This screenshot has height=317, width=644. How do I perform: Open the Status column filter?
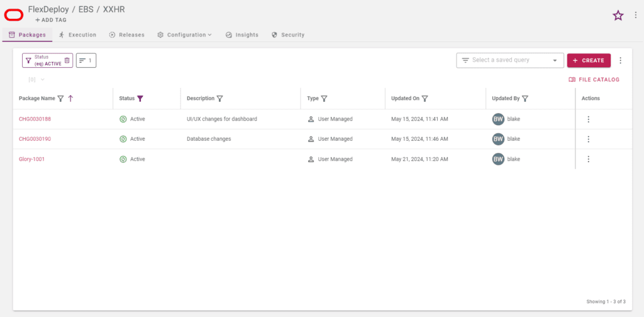[x=140, y=99]
